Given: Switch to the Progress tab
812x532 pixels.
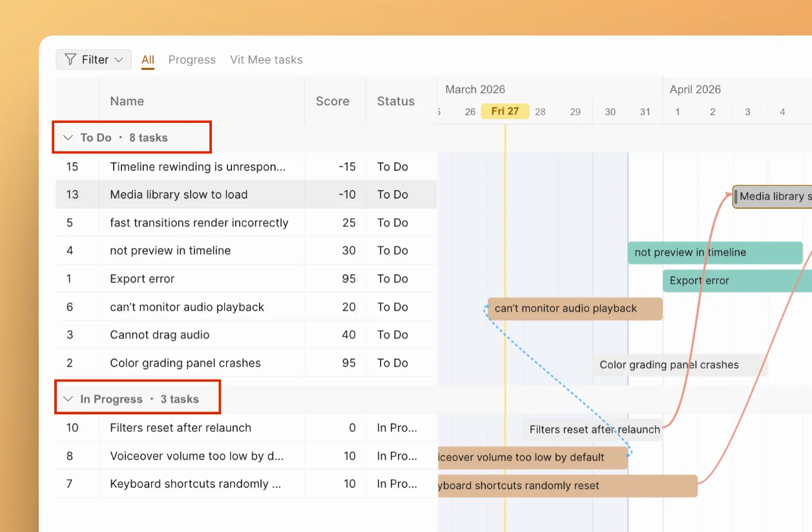Looking at the screenshot, I should (191, 59).
